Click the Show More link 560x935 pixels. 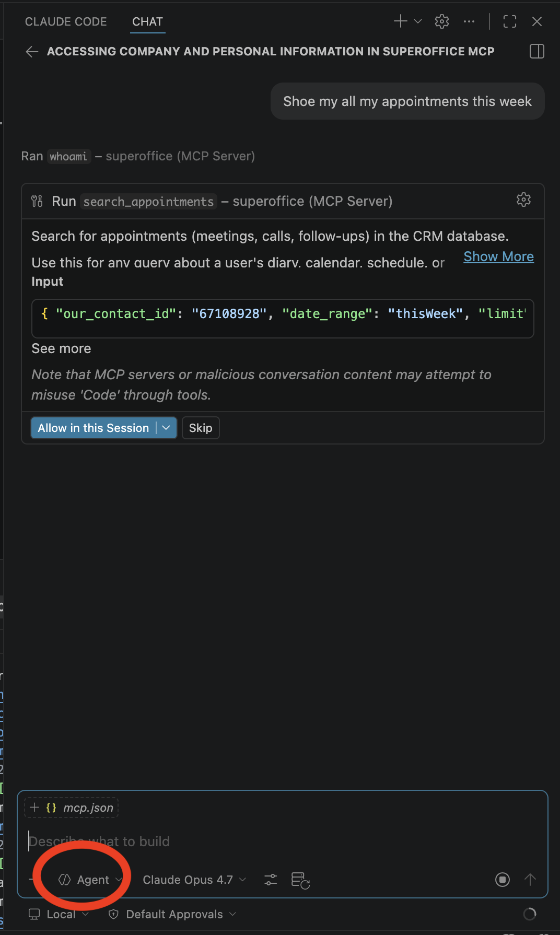pyautogui.click(x=498, y=256)
